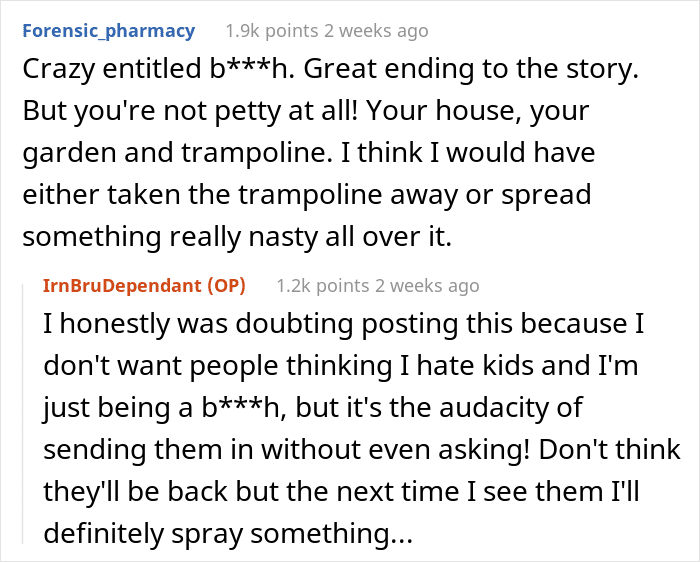The width and height of the screenshot is (700, 562).
Task: Click the 1.9k points score
Action: click(272, 31)
